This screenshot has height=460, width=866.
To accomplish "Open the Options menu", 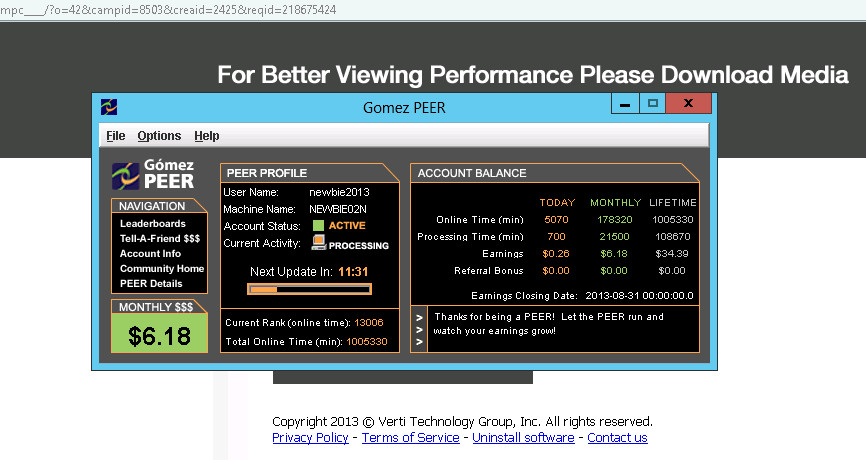I will pos(159,136).
